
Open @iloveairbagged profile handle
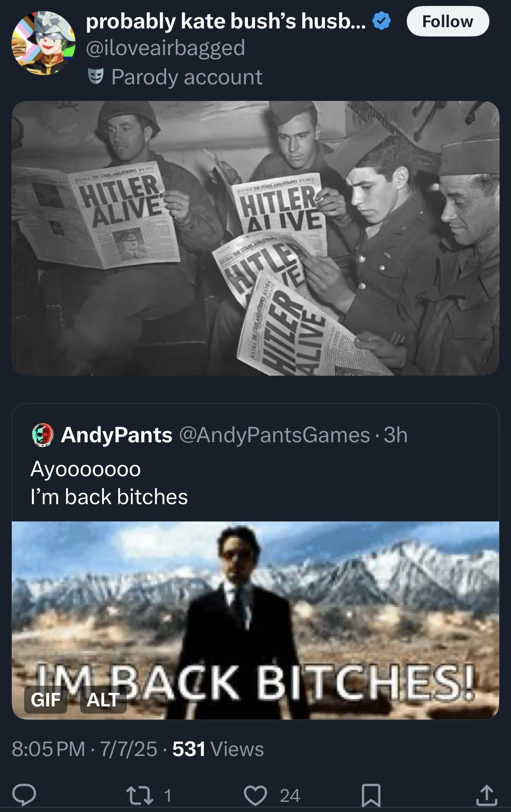[166, 47]
